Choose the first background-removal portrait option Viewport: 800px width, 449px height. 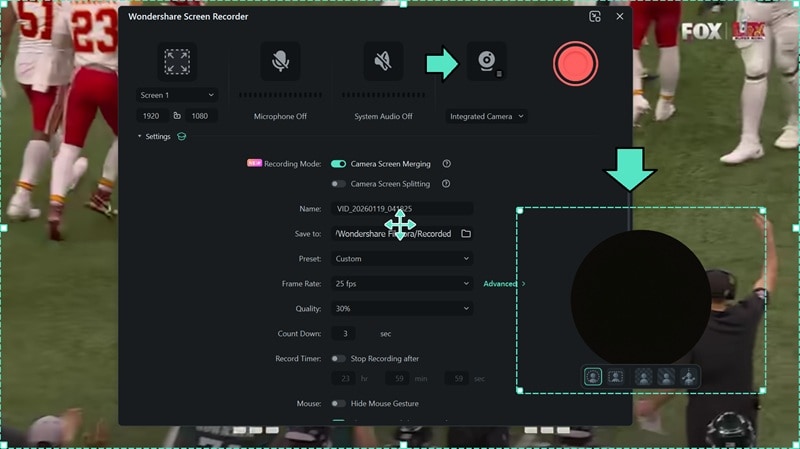tap(643, 377)
